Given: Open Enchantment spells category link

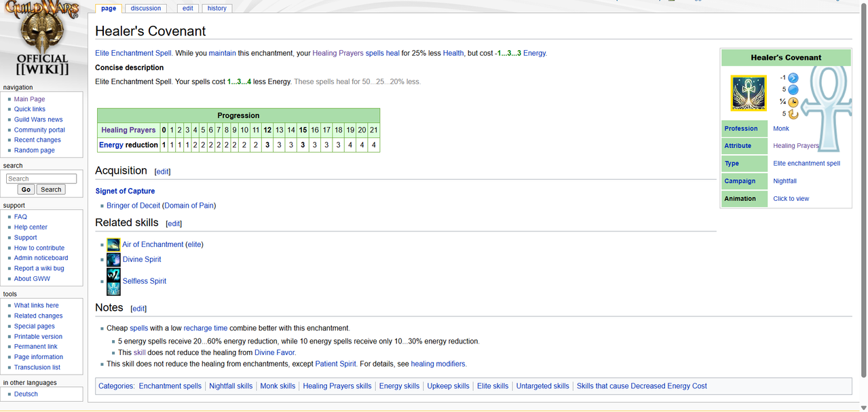Looking at the screenshot, I should (x=170, y=386).
